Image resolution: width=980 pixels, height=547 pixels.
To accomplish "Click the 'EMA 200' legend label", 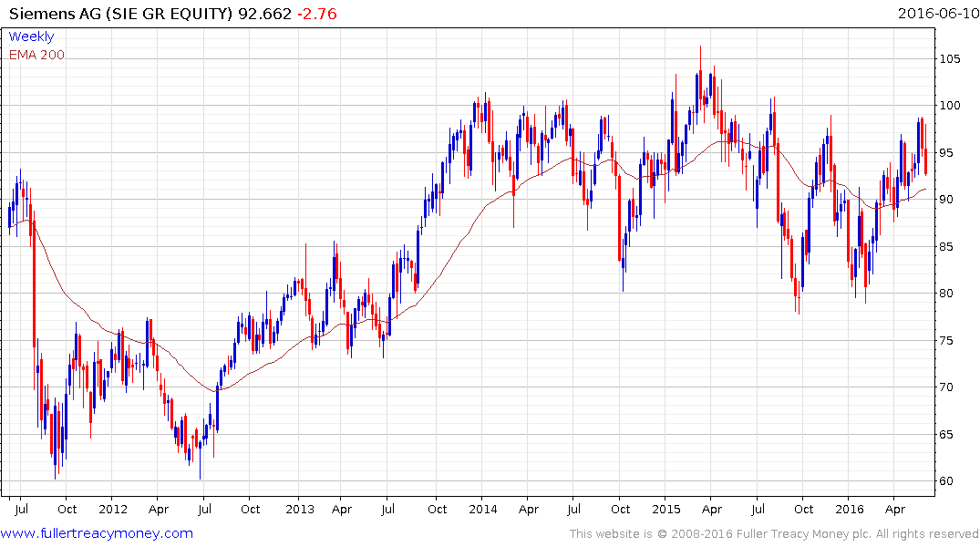I will point(36,55).
